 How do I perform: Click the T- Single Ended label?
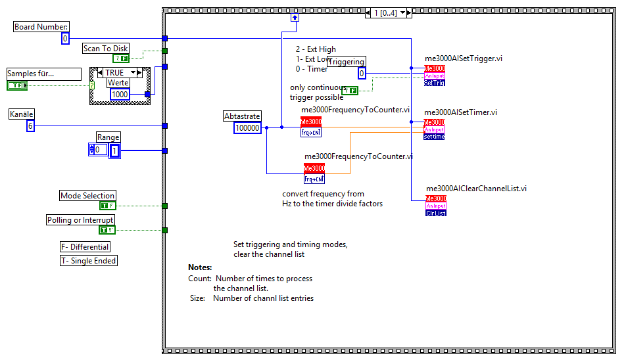point(89,261)
